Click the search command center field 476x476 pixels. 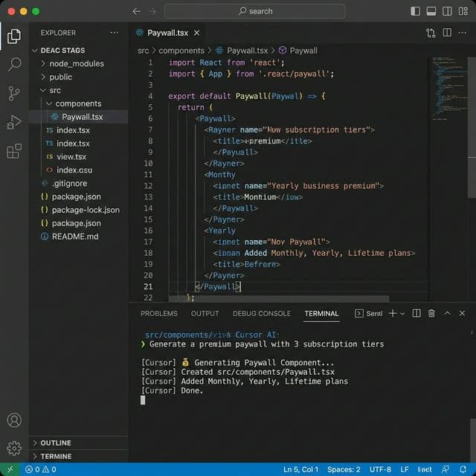254,11
